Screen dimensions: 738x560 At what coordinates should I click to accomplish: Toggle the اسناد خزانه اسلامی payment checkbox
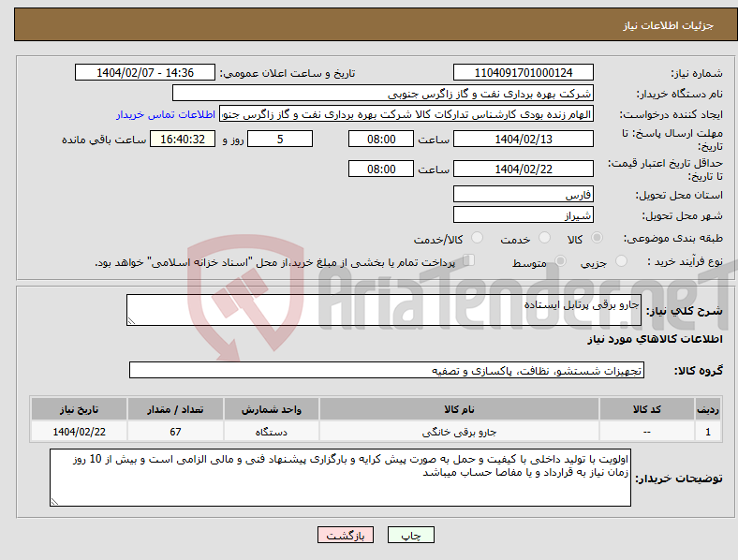pyautogui.click(x=469, y=260)
